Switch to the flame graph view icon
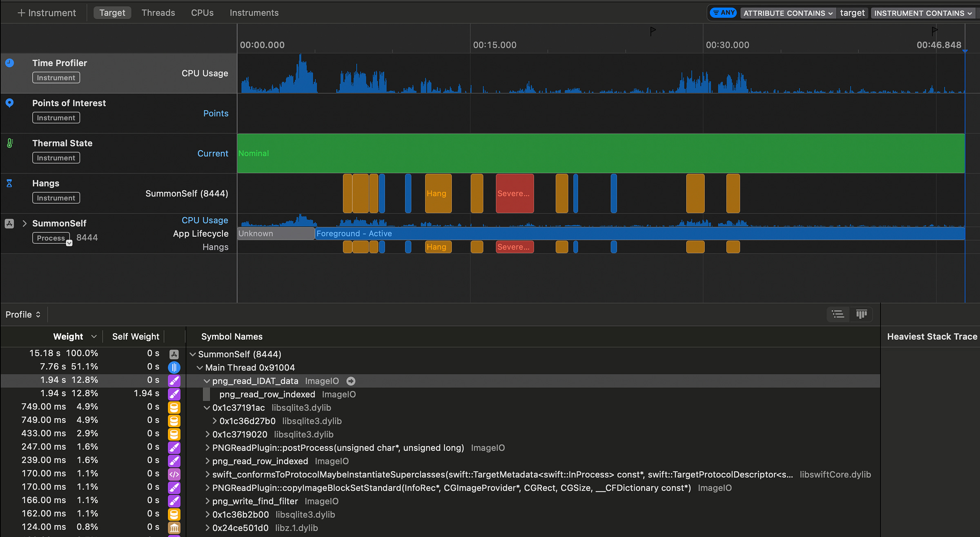980x537 pixels. pos(861,314)
